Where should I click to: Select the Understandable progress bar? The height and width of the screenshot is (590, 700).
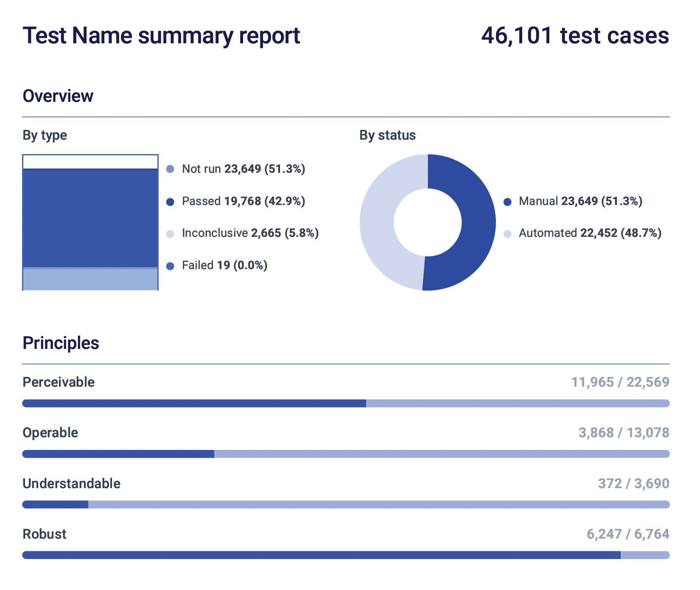tap(346, 504)
